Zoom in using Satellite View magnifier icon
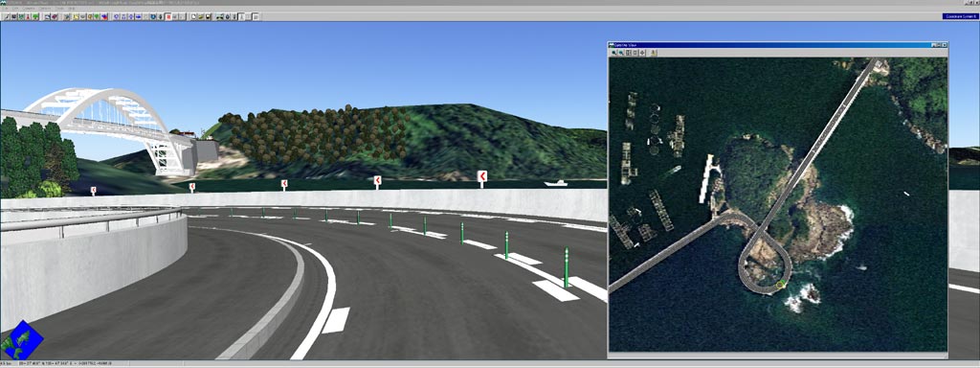Screen dimensions: 980x368 [614, 53]
